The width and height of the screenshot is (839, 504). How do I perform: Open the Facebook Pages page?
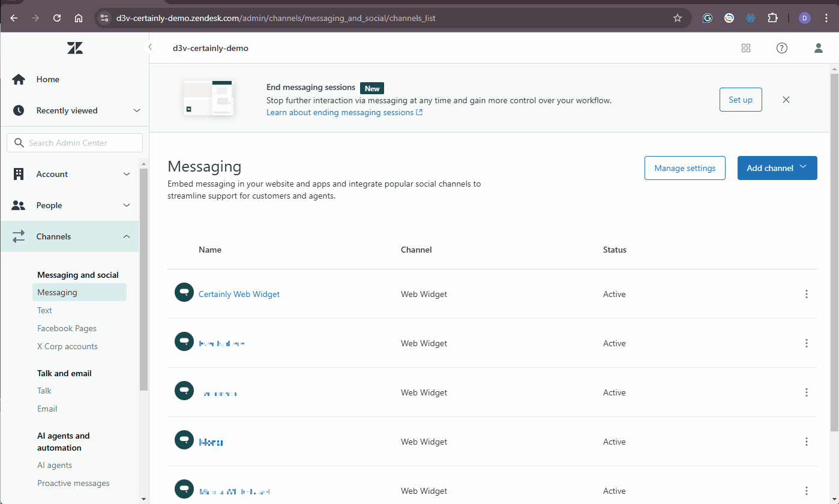(x=67, y=328)
